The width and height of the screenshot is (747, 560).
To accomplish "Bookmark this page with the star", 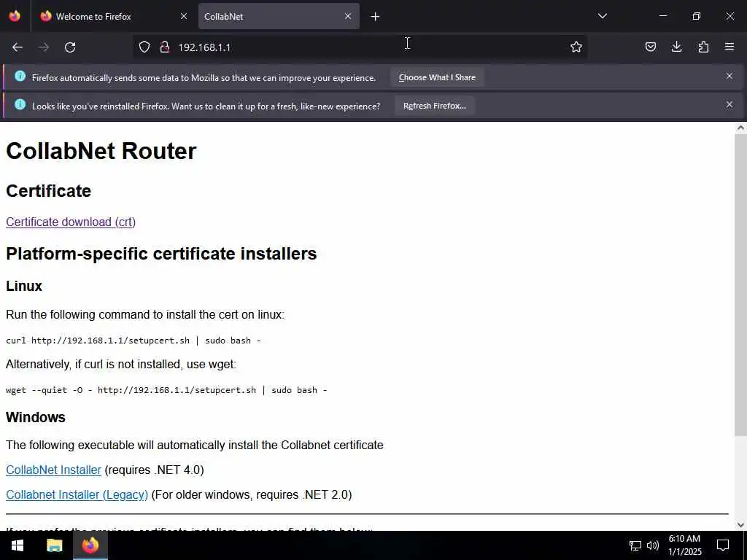I will tap(576, 47).
